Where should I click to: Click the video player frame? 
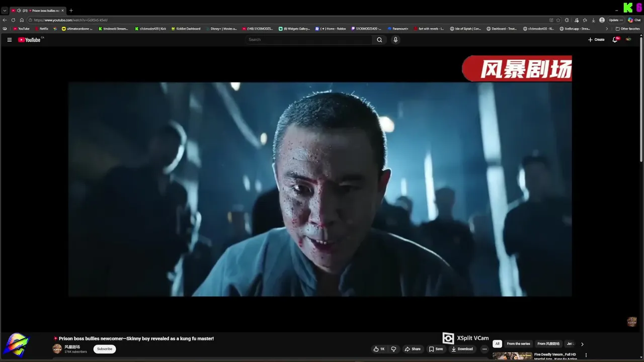coord(320,189)
